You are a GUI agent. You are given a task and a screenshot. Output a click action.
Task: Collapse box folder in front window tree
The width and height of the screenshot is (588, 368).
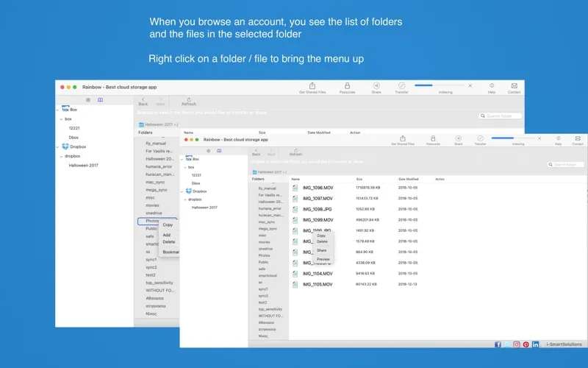[185, 168]
